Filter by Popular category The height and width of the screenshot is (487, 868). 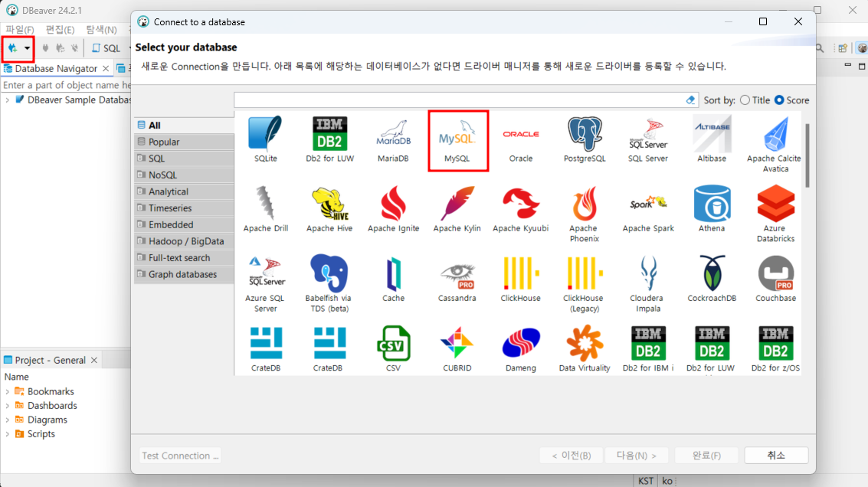click(x=185, y=142)
